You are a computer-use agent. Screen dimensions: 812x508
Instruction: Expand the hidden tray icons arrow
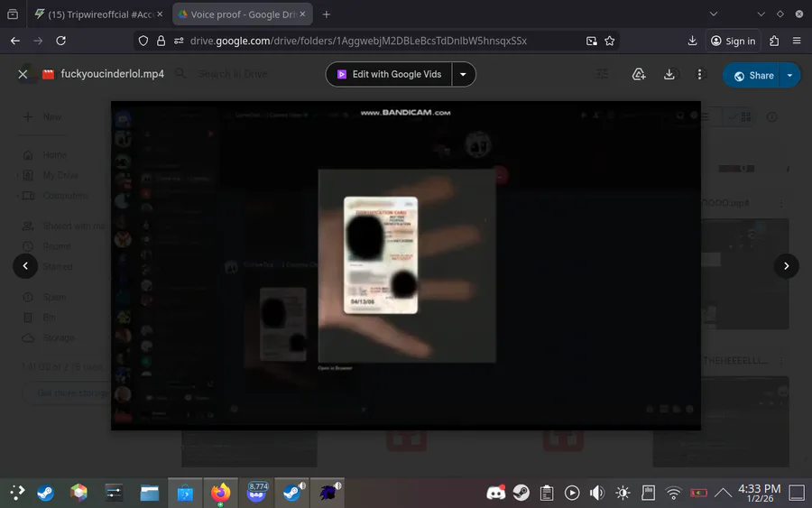[x=723, y=493]
